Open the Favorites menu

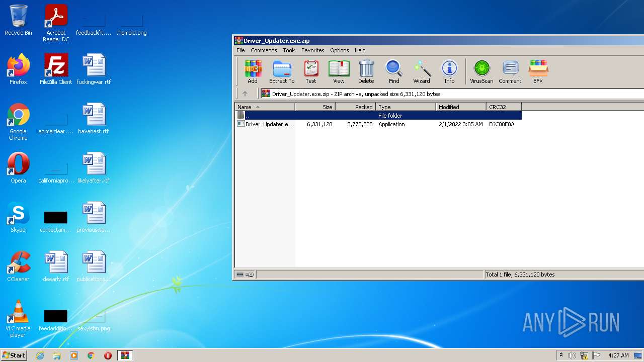click(313, 50)
